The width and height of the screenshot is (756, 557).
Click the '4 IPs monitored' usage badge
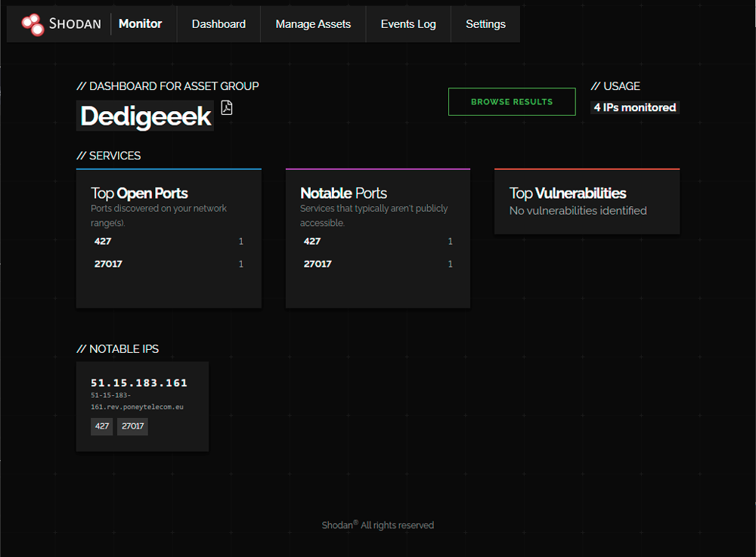(x=635, y=107)
